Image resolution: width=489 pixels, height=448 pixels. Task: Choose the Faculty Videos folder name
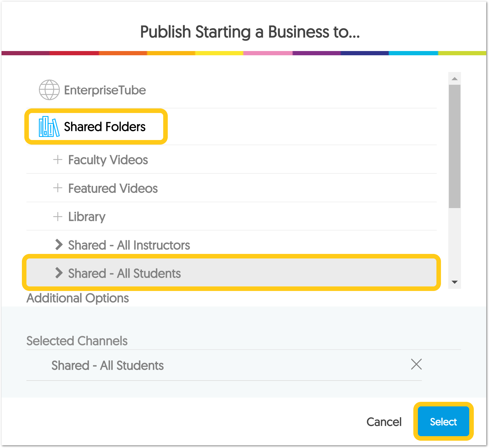[x=108, y=160]
